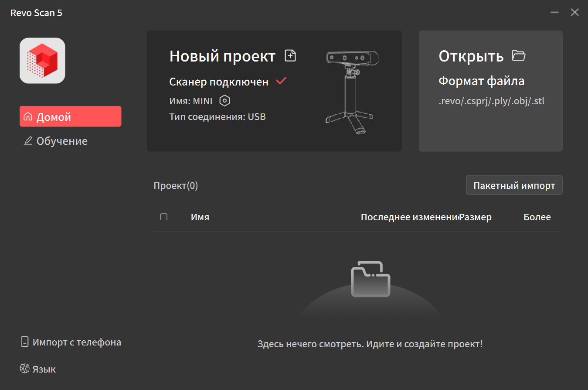
Task: Click the new project plus-file icon
Action: tap(290, 55)
